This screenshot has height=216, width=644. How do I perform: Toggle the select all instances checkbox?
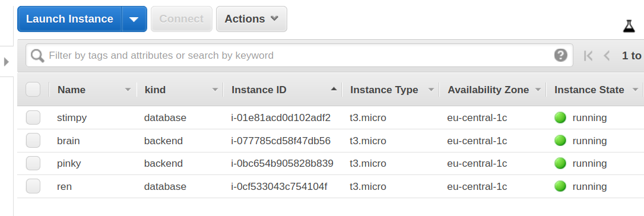pos(33,90)
